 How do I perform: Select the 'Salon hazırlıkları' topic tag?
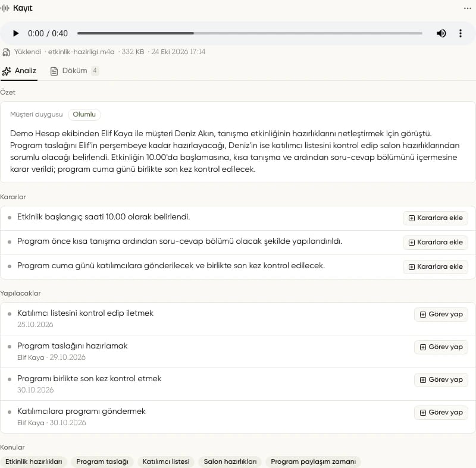tap(230, 461)
